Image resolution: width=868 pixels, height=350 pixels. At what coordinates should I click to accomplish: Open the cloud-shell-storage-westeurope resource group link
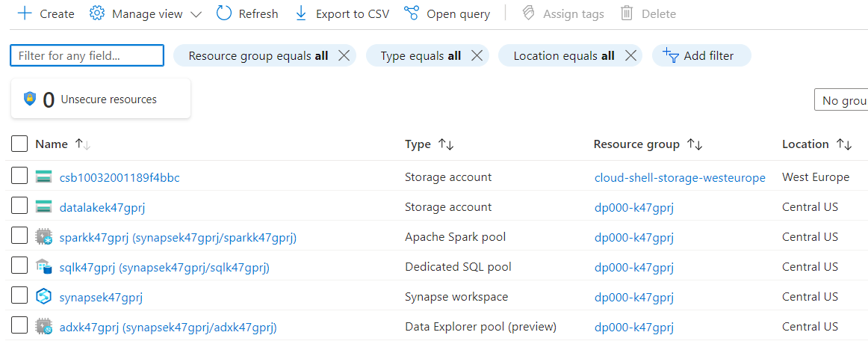[x=680, y=177]
